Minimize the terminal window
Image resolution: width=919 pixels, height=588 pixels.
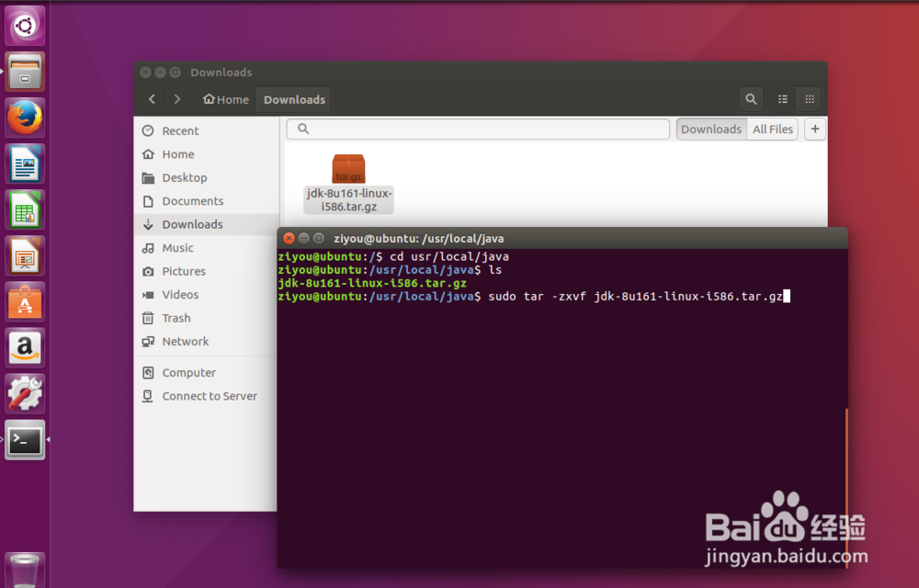pyautogui.click(x=303, y=238)
